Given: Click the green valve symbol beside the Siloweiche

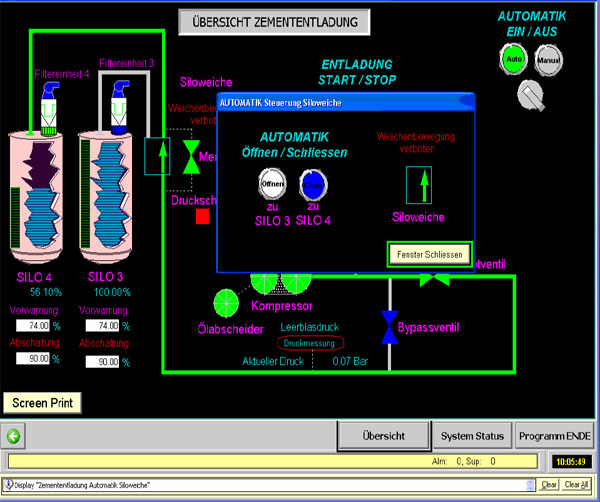Looking at the screenshot, I should [x=190, y=157].
